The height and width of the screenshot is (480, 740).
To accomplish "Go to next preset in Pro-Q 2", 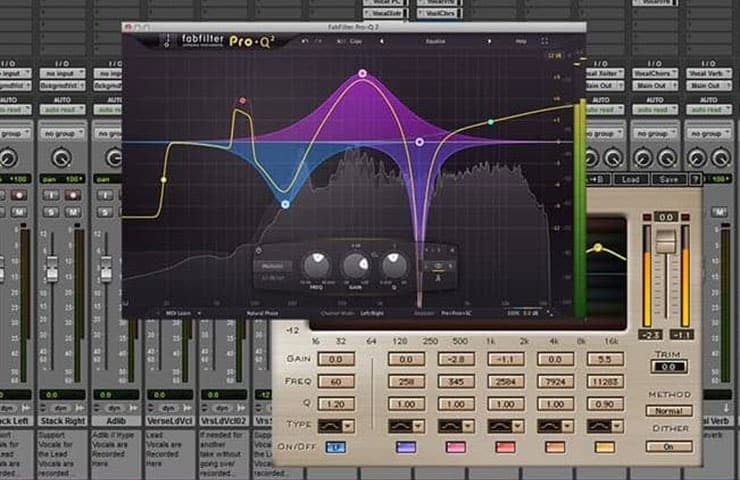I will coord(489,42).
